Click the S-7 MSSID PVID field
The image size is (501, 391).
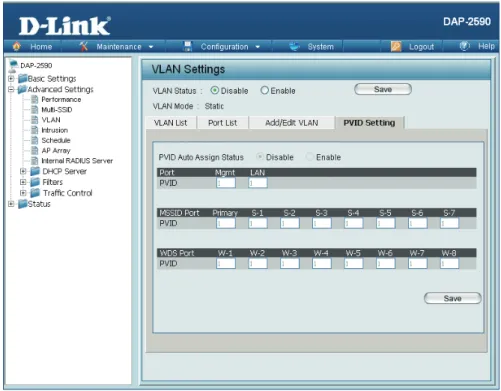coord(449,223)
